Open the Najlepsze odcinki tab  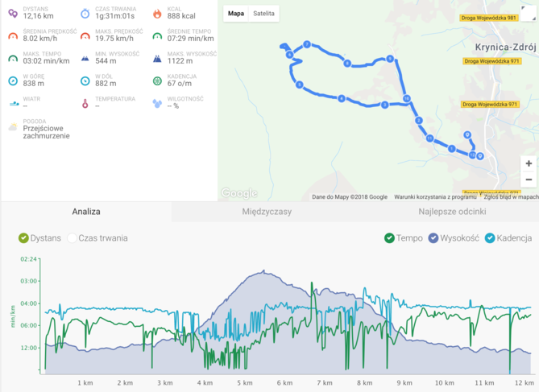pos(452,212)
